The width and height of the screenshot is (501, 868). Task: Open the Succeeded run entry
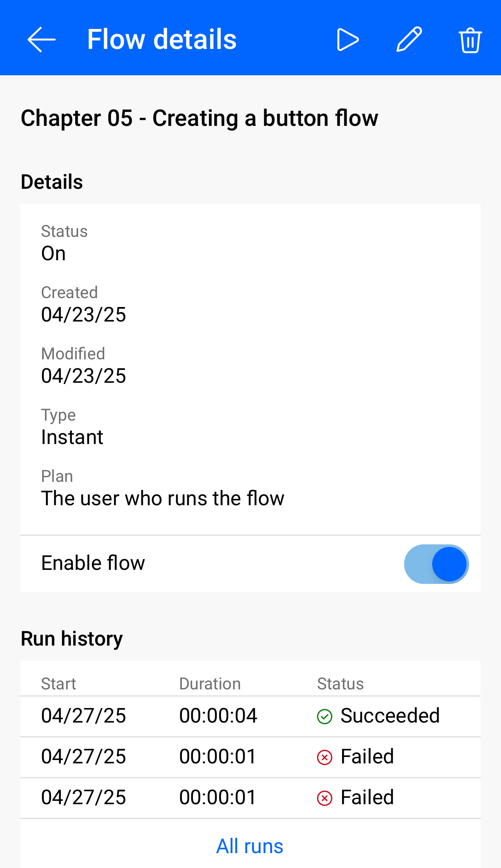pyautogui.click(x=250, y=716)
